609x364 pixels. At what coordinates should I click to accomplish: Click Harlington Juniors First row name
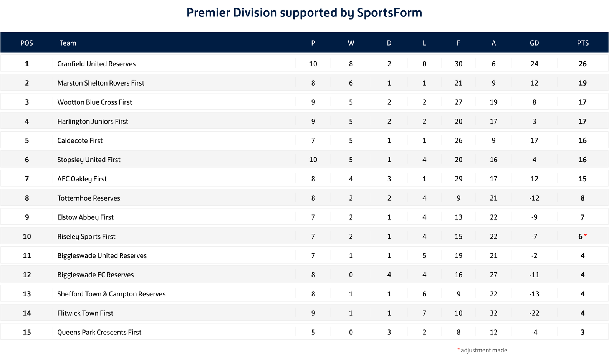point(93,121)
